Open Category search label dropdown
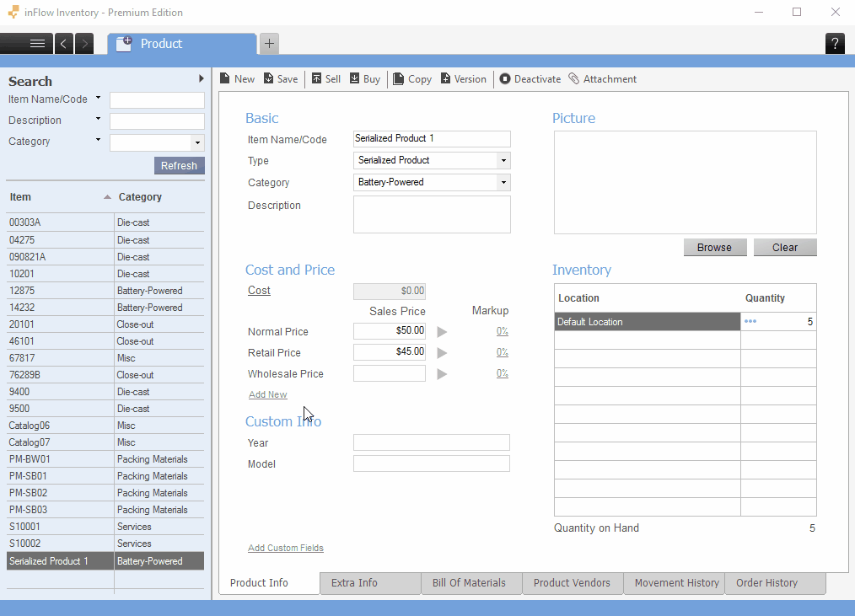855x616 pixels. coord(98,140)
